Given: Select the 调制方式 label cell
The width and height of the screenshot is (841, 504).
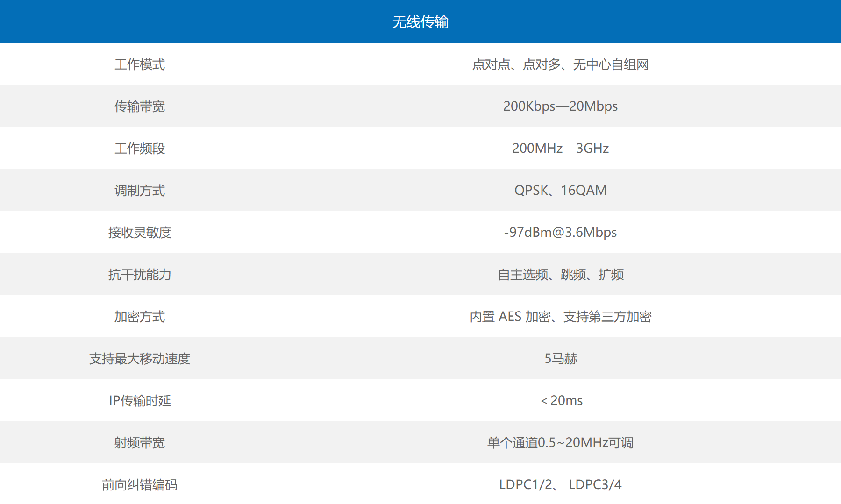Looking at the screenshot, I should 140,191.
